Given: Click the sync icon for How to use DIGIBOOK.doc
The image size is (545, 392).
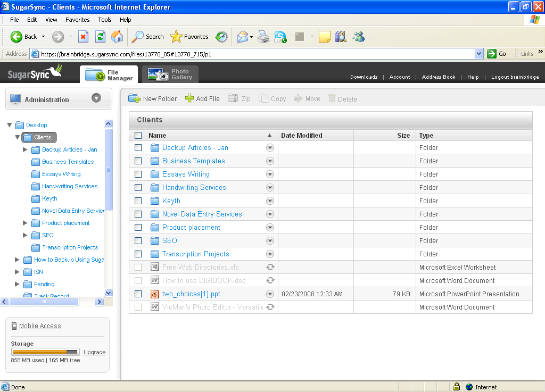Looking at the screenshot, I should [270, 280].
